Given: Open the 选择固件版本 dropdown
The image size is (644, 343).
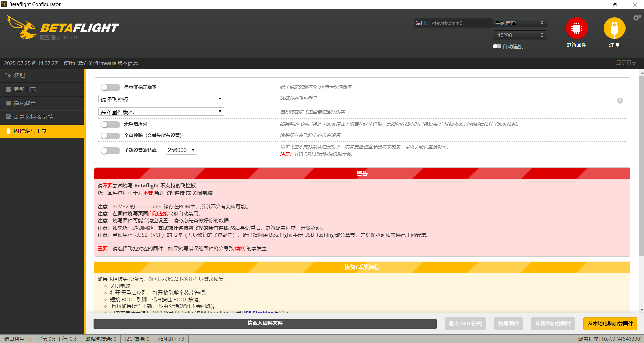Looking at the screenshot, I should (x=161, y=112).
